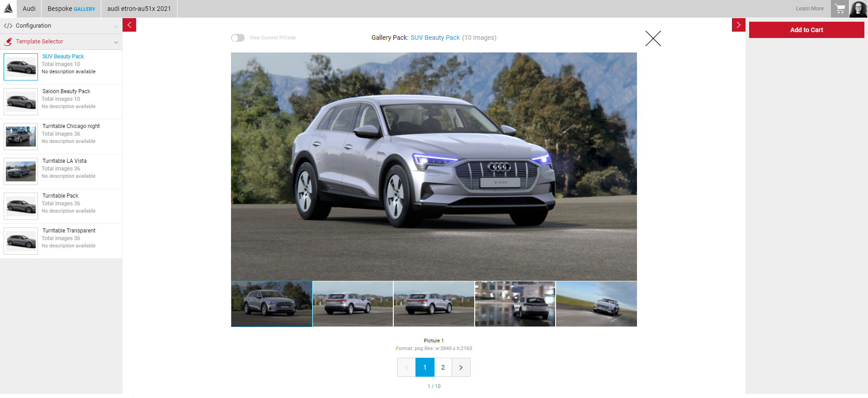Click the Turntable Chicago night title
868x398 pixels.
[71, 126]
